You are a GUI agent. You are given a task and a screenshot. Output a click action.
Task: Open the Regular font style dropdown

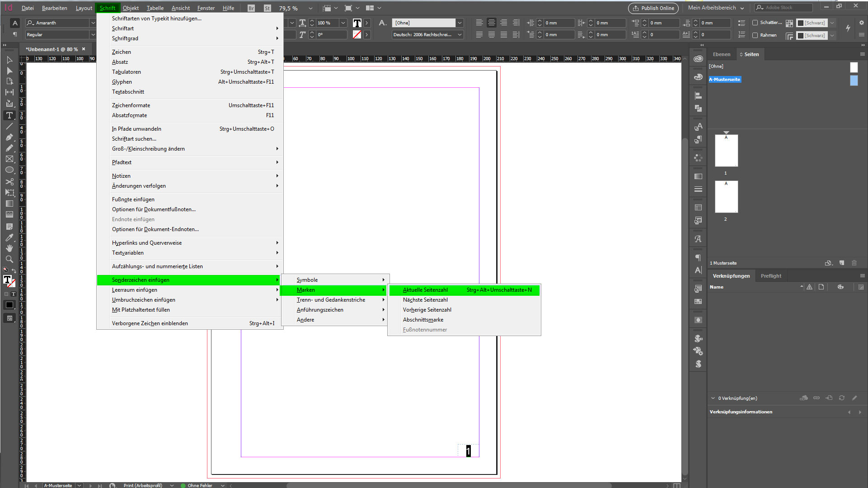click(x=93, y=35)
